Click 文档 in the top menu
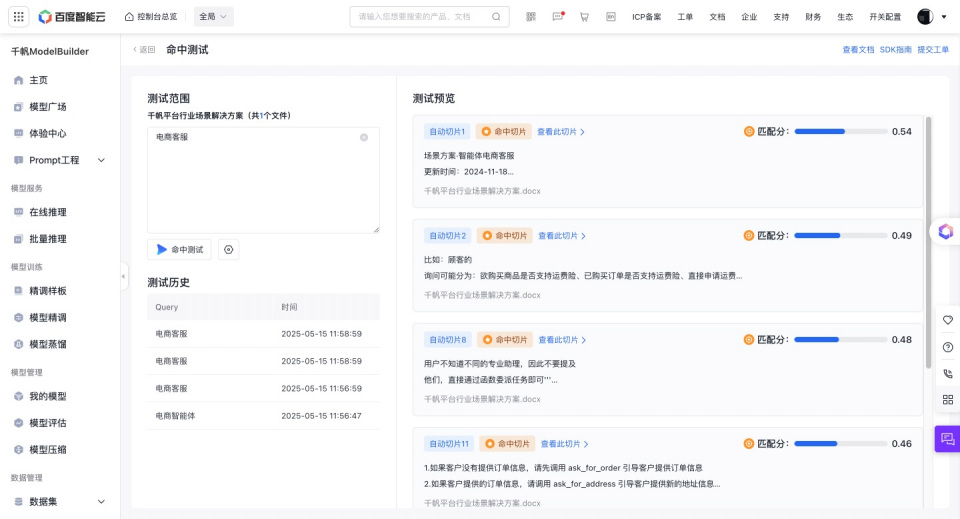The width and height of the screenshot is (960, 519). click(x=717, y=17)
